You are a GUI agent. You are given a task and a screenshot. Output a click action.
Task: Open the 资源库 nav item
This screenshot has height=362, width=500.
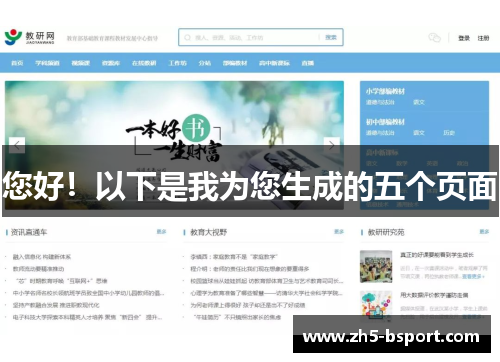(111, 63)
